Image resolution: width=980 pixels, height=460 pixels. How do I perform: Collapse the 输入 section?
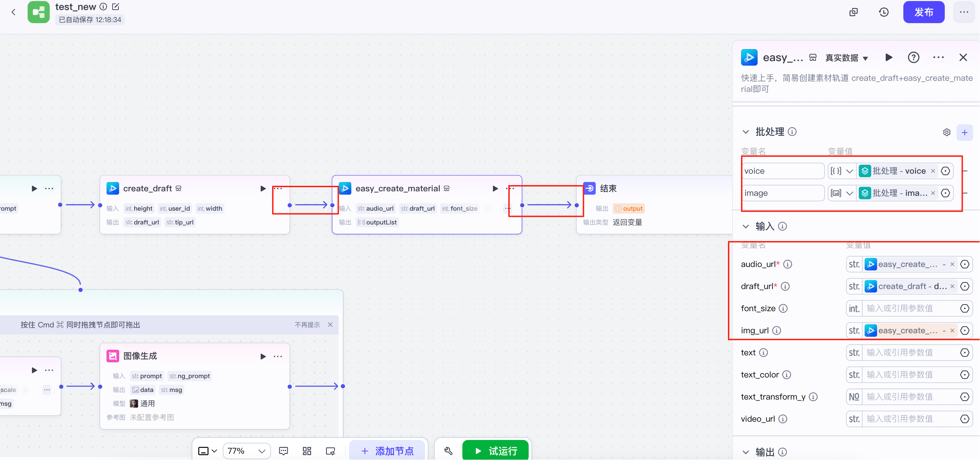click(x=746, y=226)
